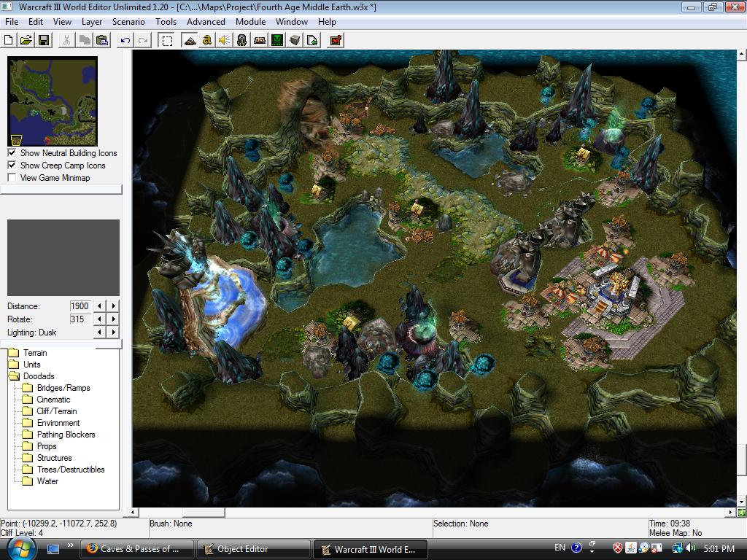Open the Campaign Editor toolbar icon
The image size is (747, 560).
click(x=260, y=41)
